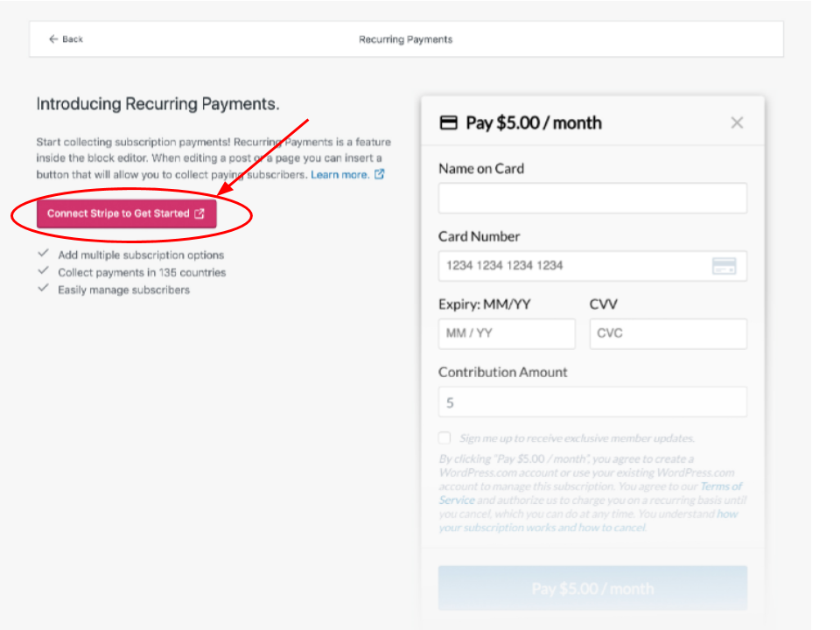Click card icon inside Card Number field
The image size is (840, 630).
[724, 266]
